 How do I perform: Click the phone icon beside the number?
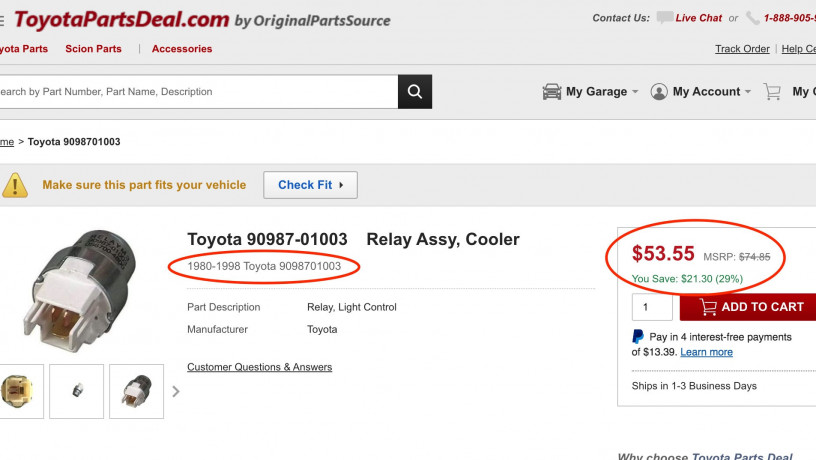click(x=753, y=18)
